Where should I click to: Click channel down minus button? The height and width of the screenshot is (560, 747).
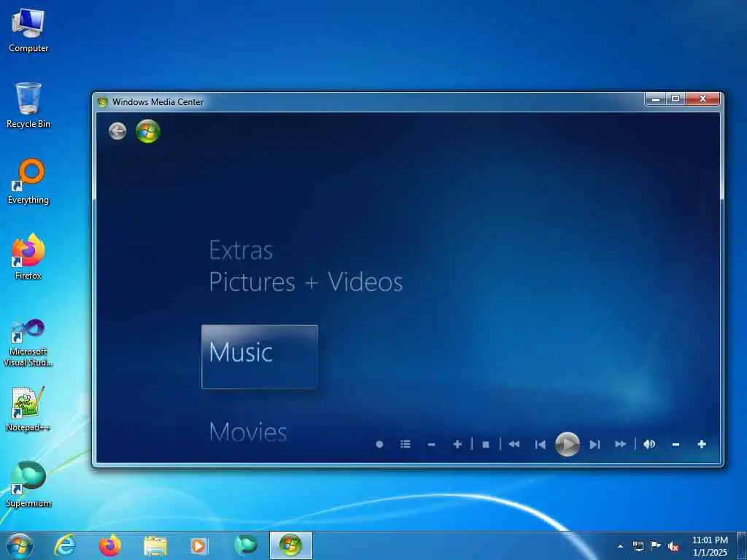(x=432, y=444)
